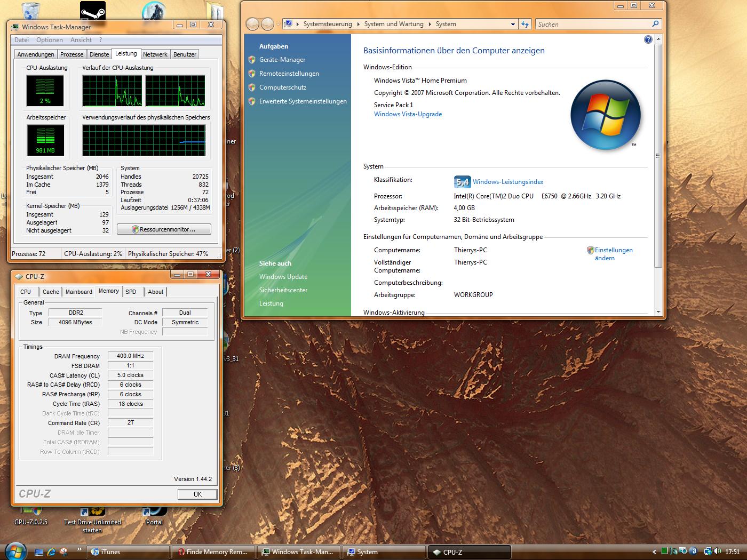Open Datei menu in Task-Manager
747x560 pixels.
point(22,40)
